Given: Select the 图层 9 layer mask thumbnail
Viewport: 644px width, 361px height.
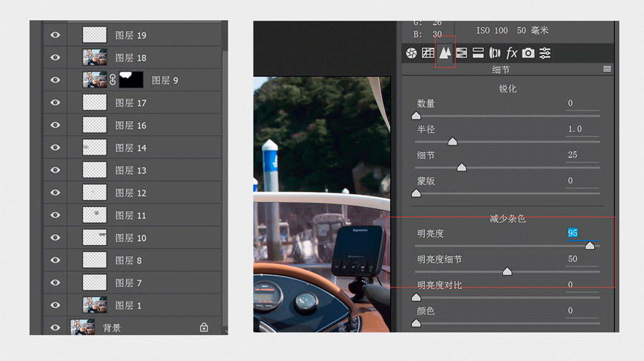Looking at the screenshot, I should pos(131,80).
